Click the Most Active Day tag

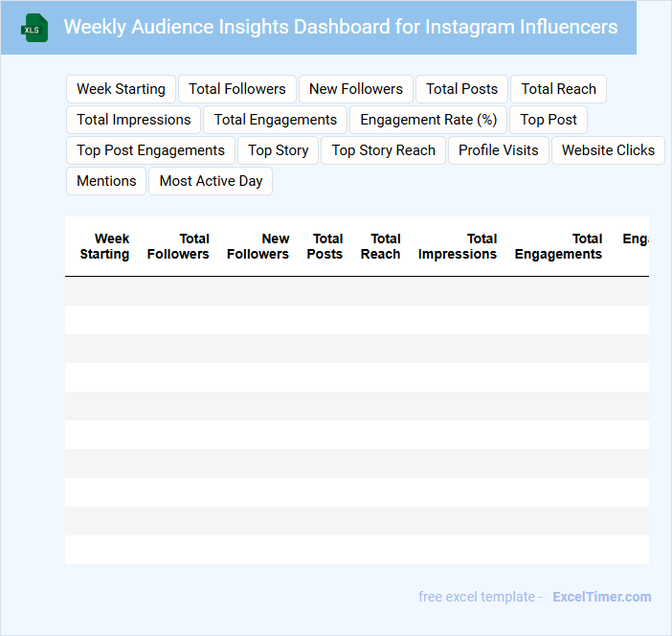pos(211,181)
